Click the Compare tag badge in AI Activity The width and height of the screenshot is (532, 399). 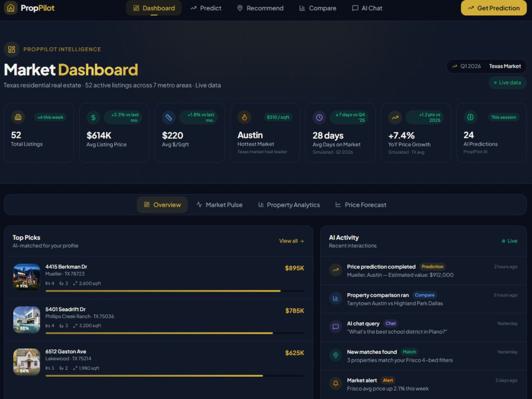coord(425,295)
